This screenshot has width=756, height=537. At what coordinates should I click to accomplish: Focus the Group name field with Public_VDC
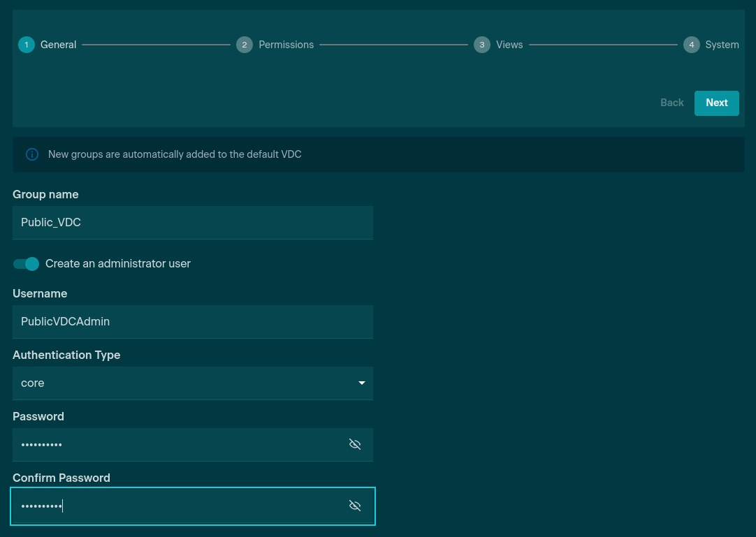point(192,223)
